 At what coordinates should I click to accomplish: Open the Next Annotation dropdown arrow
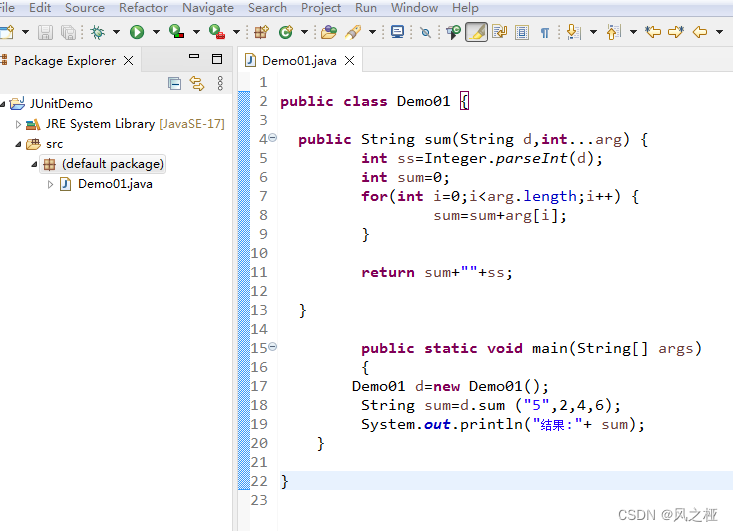[x=593, y=32]
